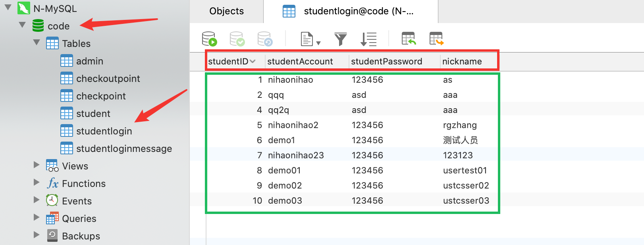Switch to the Objects tab
This screenshot has height=245, width=644.
[x=226, y=11]
